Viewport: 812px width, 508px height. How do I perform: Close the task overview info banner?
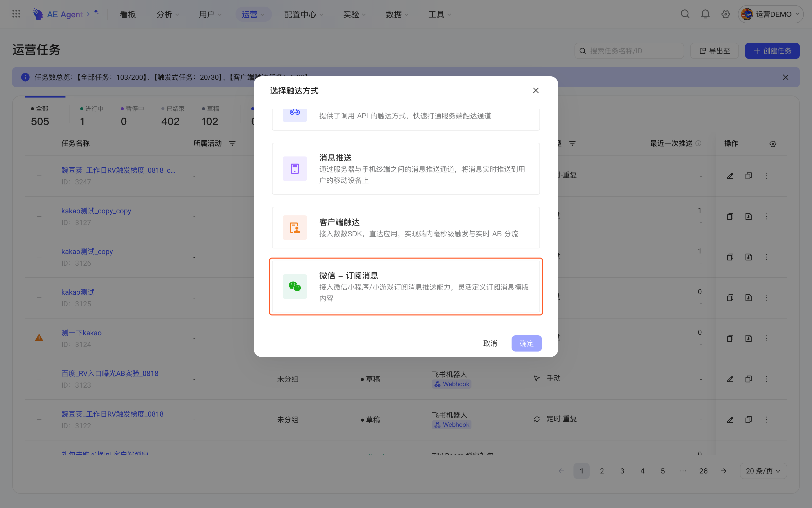pyautogui.click(x=786, y=77)
